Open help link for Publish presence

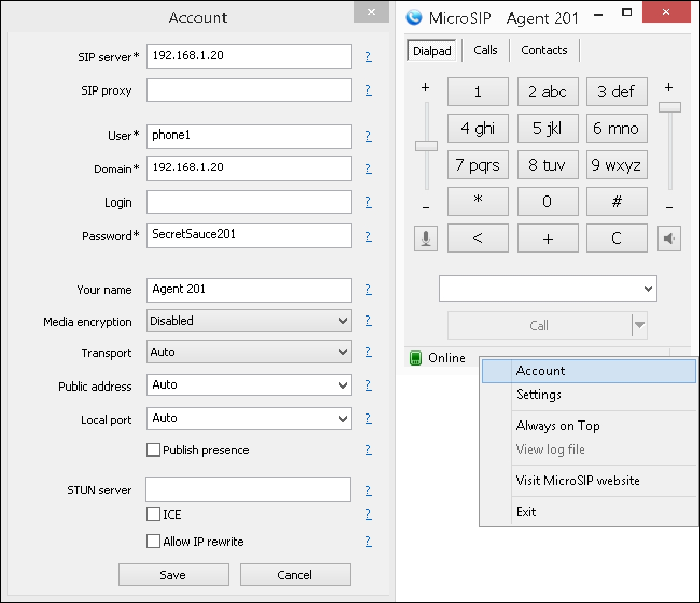point(368,450)
